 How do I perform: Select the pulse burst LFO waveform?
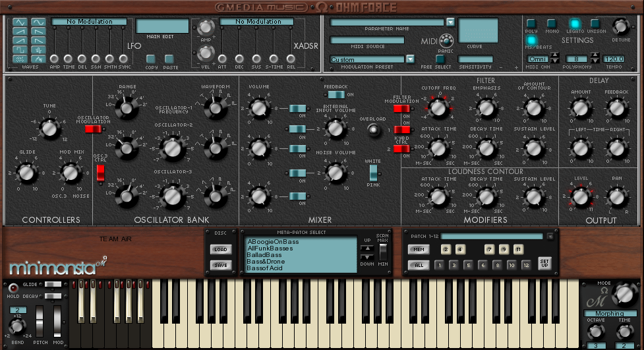[38, 49]
